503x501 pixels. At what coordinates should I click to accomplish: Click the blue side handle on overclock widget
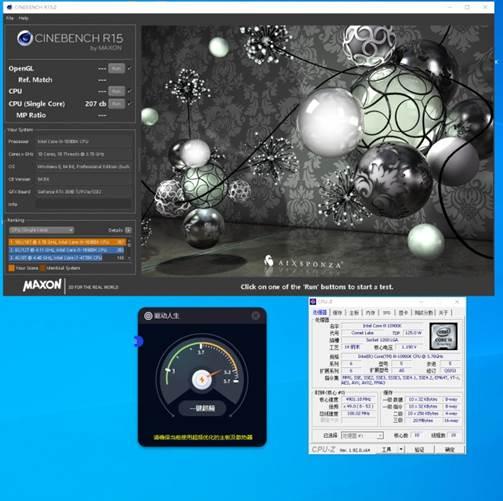pos(138,341)
